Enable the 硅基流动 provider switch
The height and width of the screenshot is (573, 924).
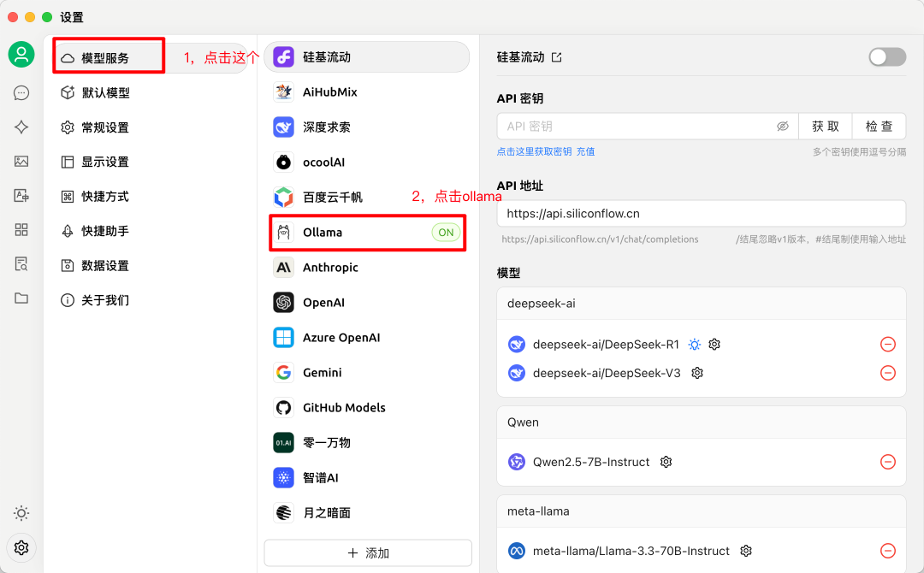pos(887,57)
